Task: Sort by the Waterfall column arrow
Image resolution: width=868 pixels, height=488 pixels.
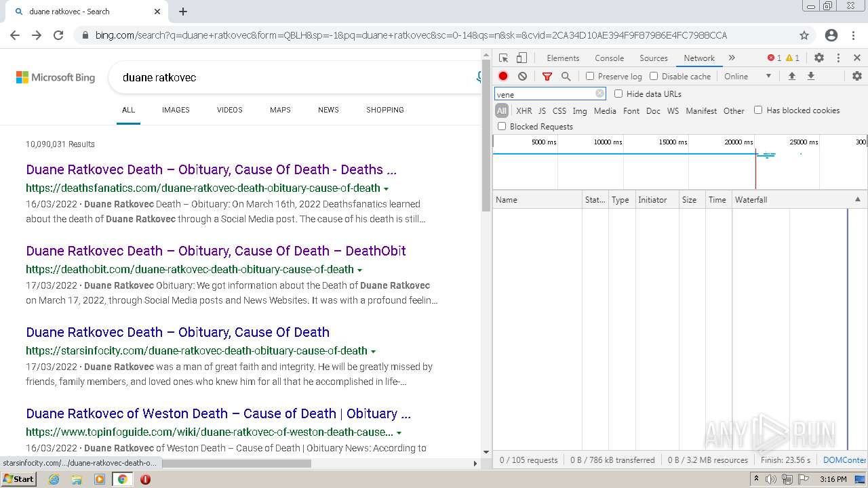Action: (857, 199)
